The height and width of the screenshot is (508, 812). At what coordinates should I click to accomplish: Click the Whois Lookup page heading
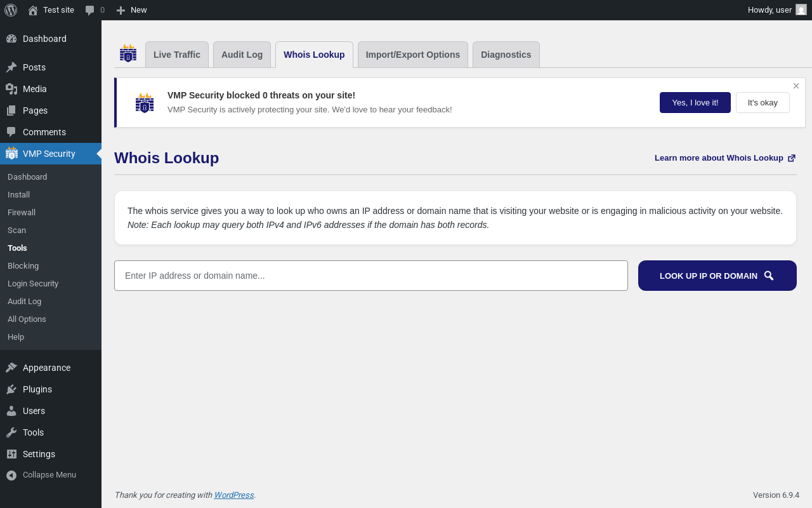[x=167, y=158]
